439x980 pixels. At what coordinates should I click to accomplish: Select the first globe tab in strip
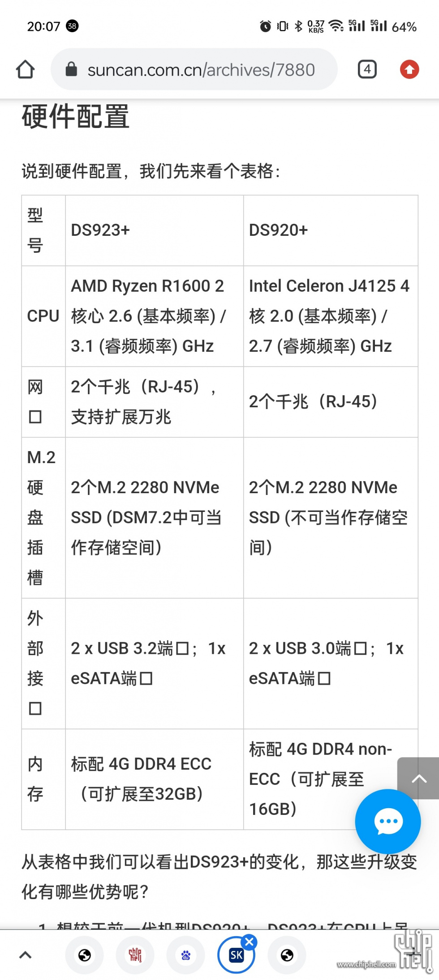pos(85,955)
